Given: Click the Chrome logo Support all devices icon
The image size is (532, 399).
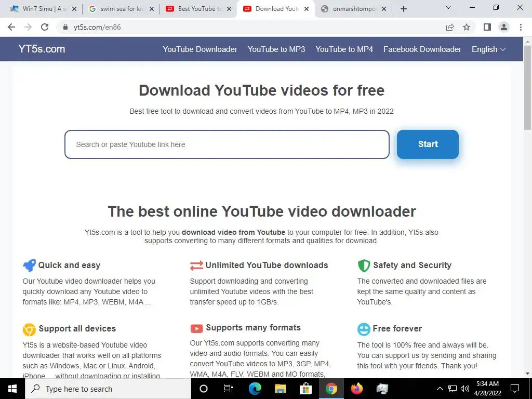Looking at the screenshot, I should click(x=29, y=329).
